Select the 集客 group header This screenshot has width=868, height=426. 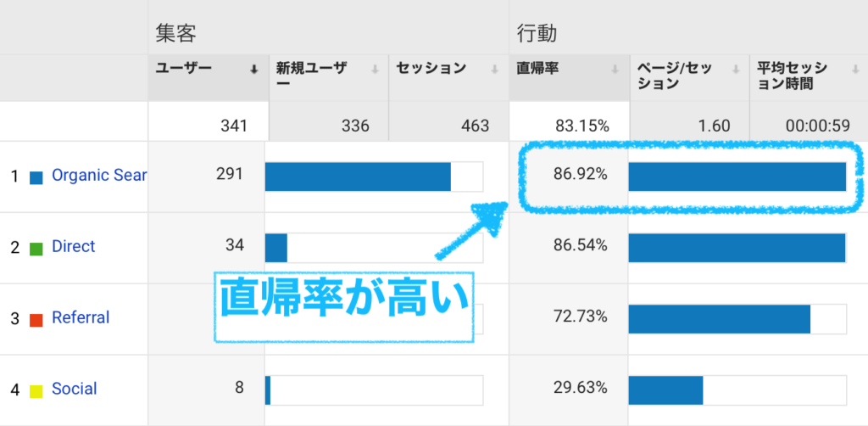(x=176, y=34)
